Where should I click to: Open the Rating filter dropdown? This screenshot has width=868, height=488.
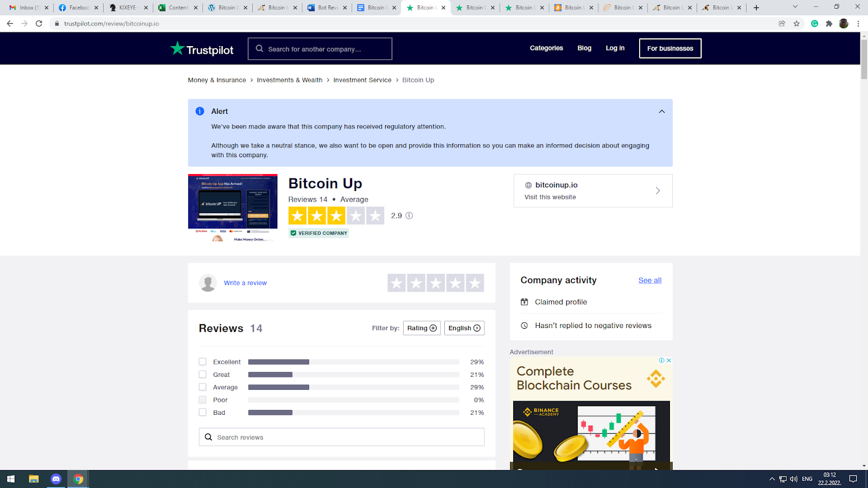pos(422,328)
